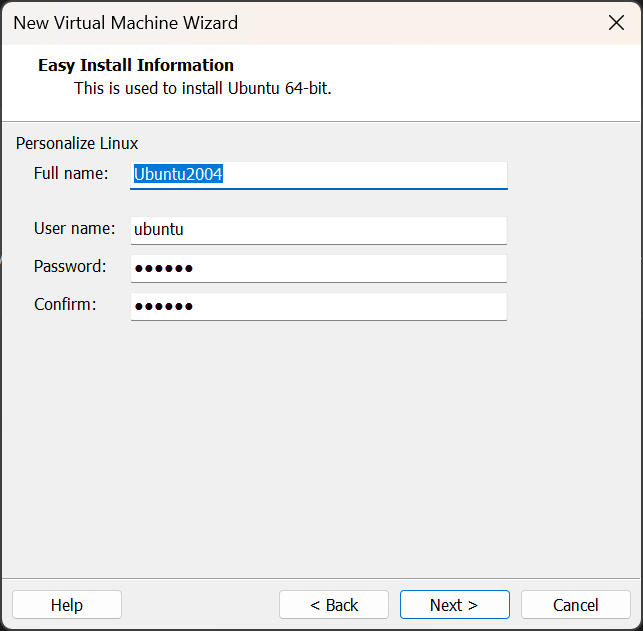Close the New Virtual Machine Wizard window
This screenshot has width=643, height=631.
pyautogui.click(x=616, y=22)
